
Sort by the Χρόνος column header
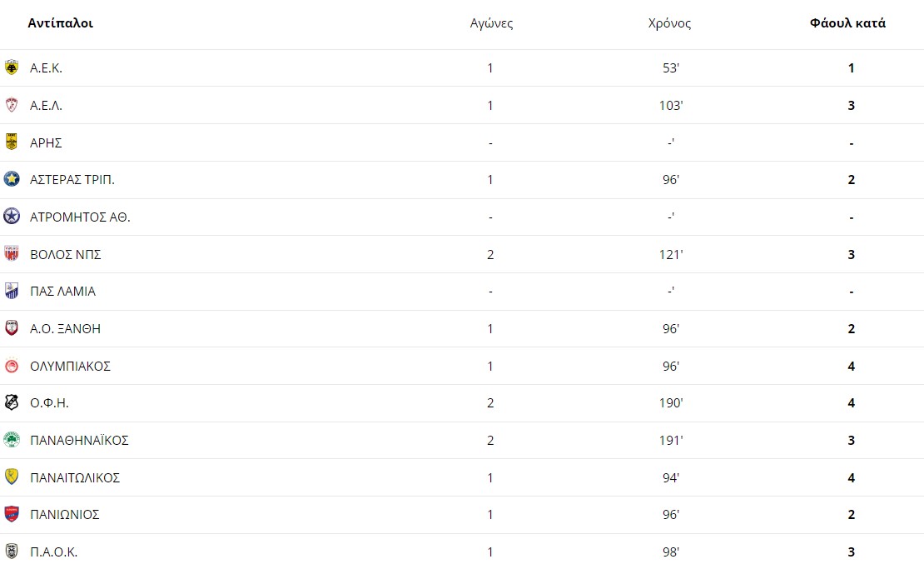[x=669, y=23]
